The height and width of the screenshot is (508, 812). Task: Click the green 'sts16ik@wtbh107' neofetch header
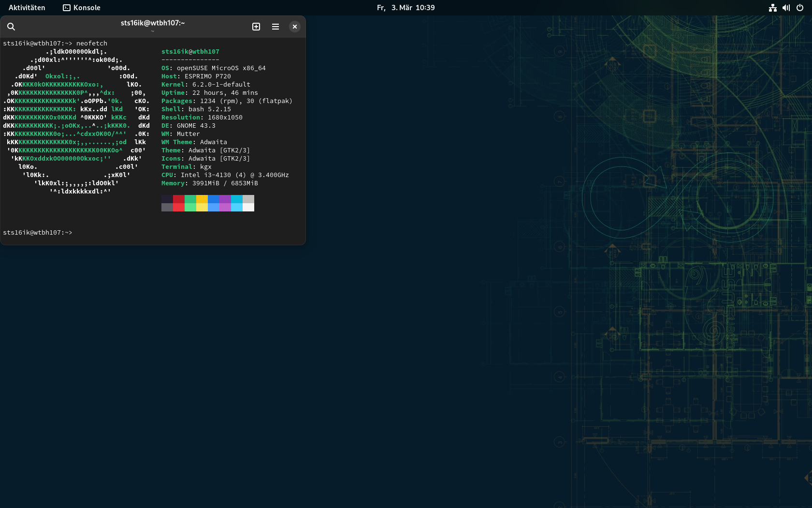[x=190, y=52]
